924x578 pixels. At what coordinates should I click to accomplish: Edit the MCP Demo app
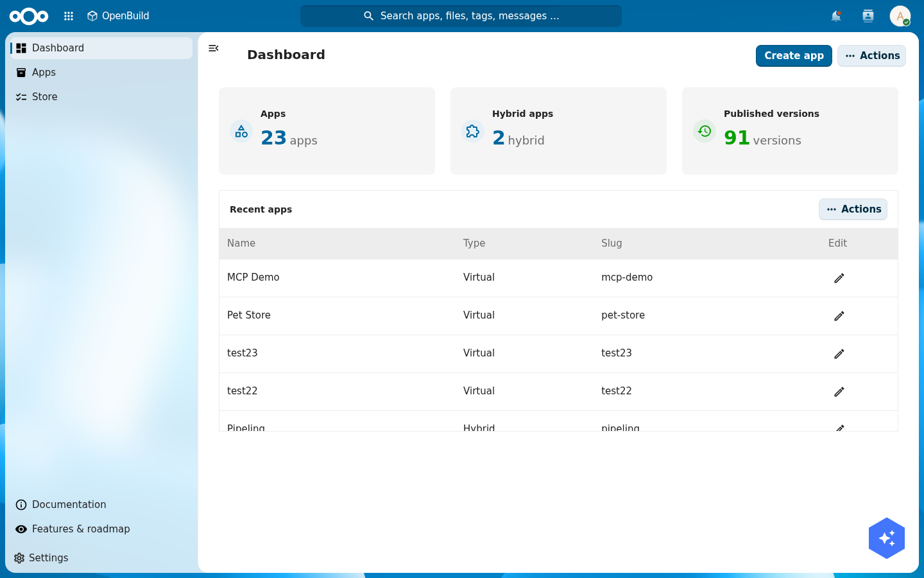pos(839,278)
